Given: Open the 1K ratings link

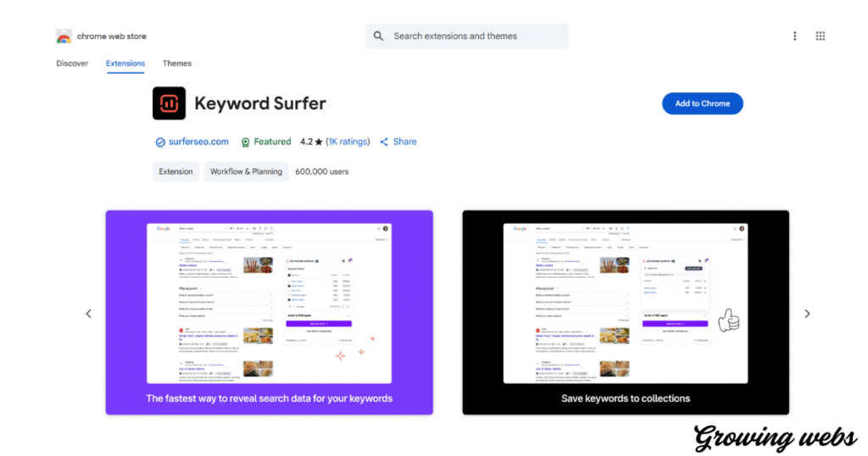Looking at the screenshot, I should [x=348, y=142].
